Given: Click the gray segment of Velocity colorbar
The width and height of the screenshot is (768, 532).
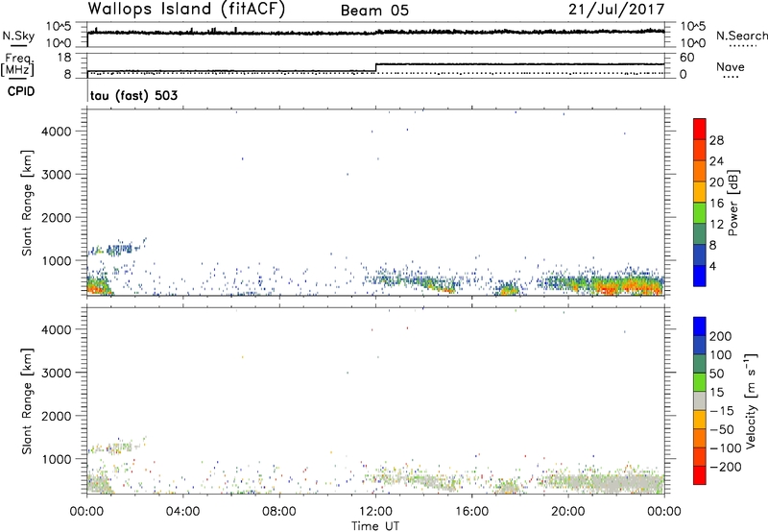Looking at the screenshot, I should (x=700, y=400).
